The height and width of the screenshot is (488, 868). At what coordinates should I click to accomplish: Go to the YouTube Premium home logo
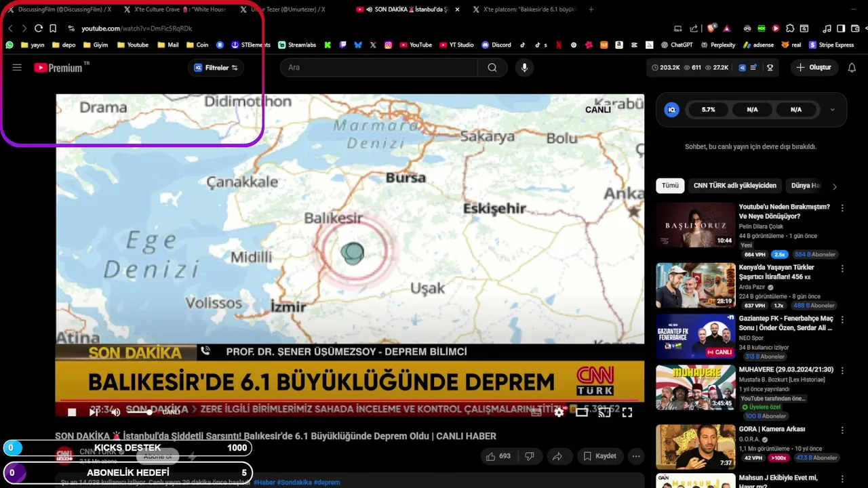[x=61, y=67]
